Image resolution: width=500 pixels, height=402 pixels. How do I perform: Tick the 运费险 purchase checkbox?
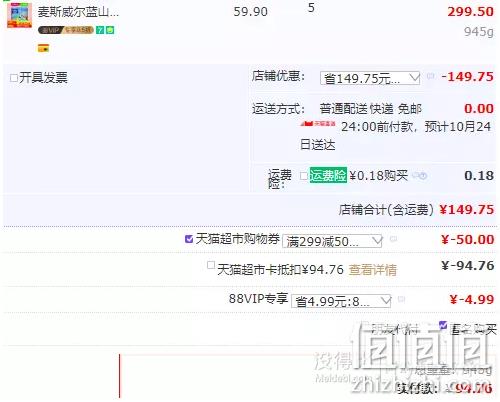coord(303,176)
